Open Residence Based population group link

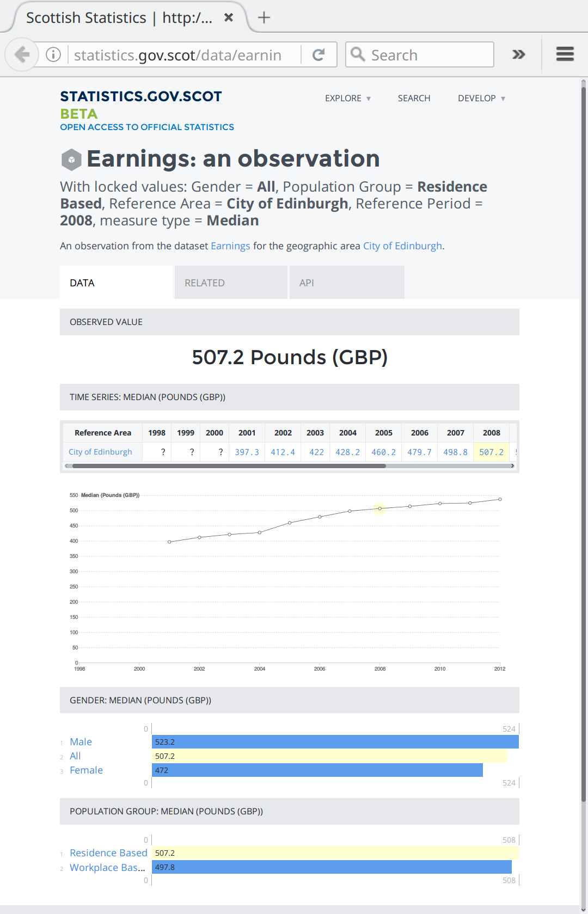coord(108,853)
